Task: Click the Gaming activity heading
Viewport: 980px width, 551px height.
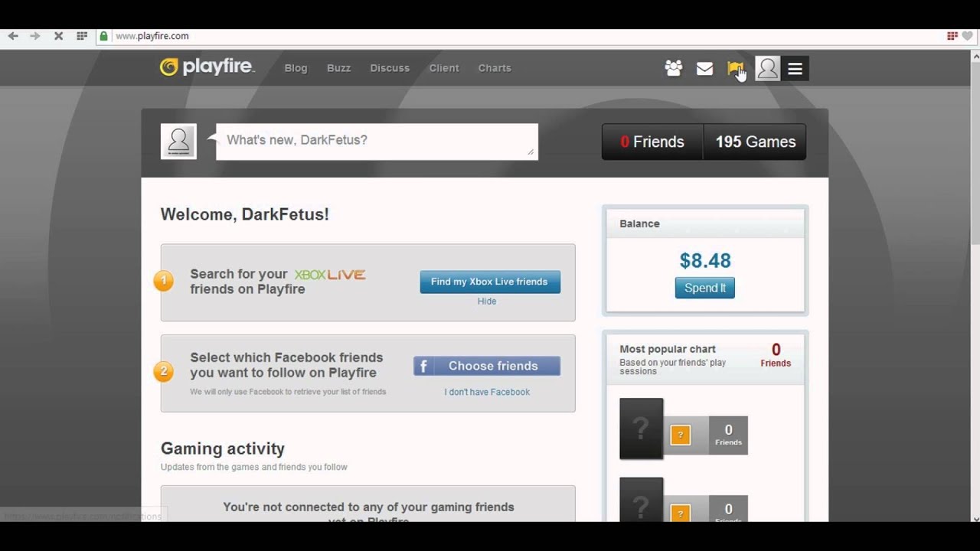Action: (x=223, y=448)
